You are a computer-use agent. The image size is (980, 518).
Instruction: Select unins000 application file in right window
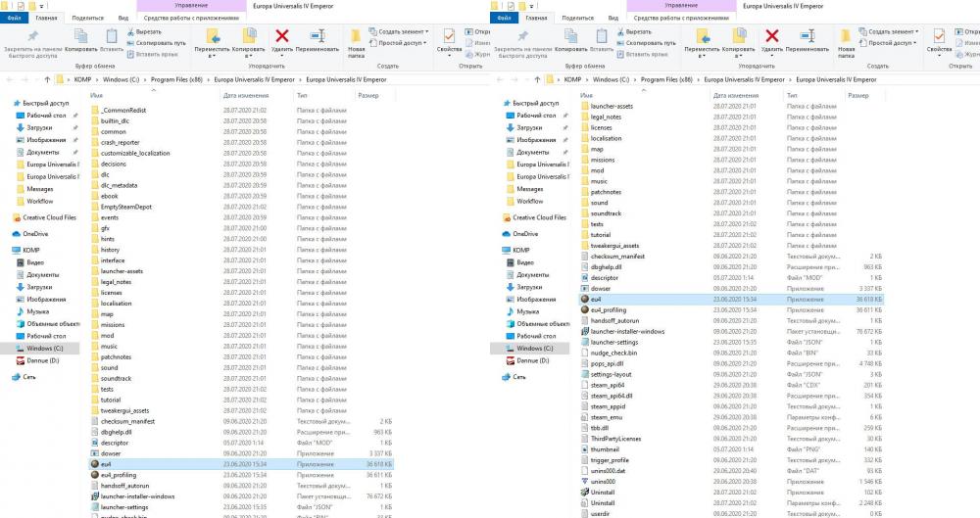(604, 482)
